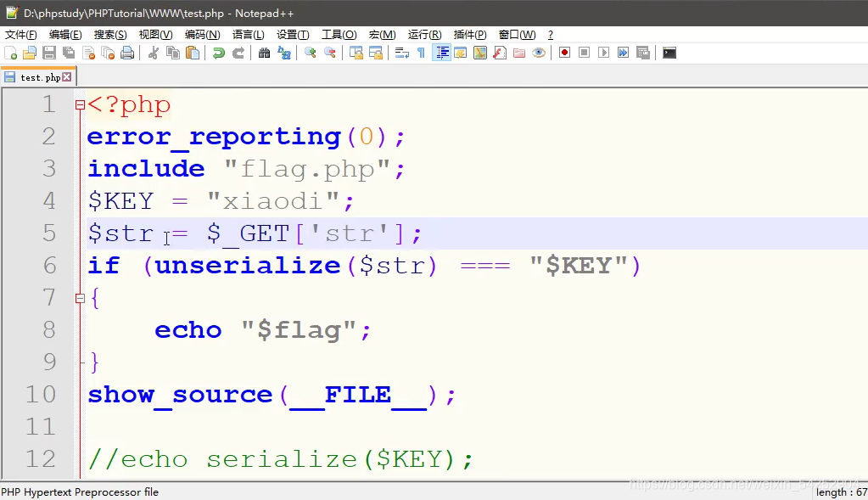The image size is (868, 500).
Task: Save all open files via toolbar
Action: coord(69,53)
